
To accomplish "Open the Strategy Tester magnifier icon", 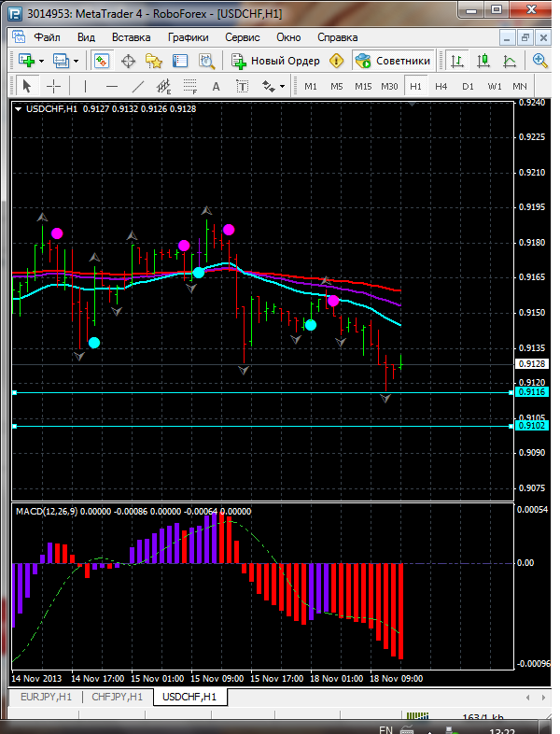I will (x=206, y=61).
